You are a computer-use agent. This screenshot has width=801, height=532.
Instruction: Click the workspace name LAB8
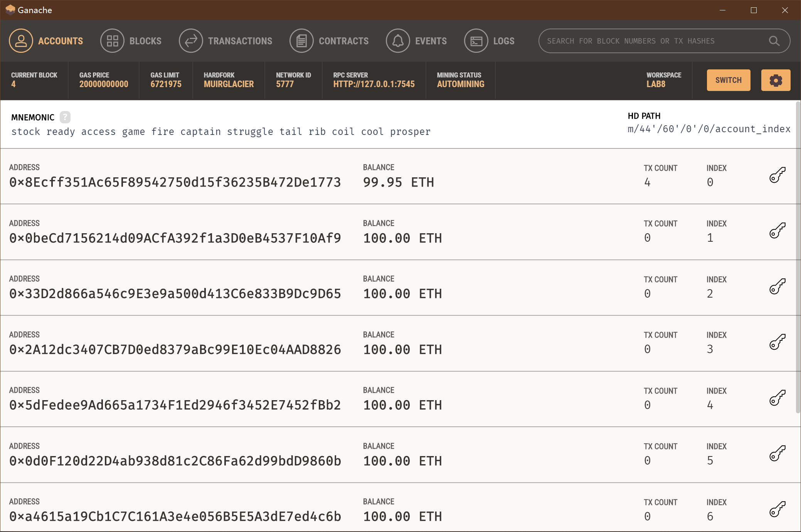point(656,84)
